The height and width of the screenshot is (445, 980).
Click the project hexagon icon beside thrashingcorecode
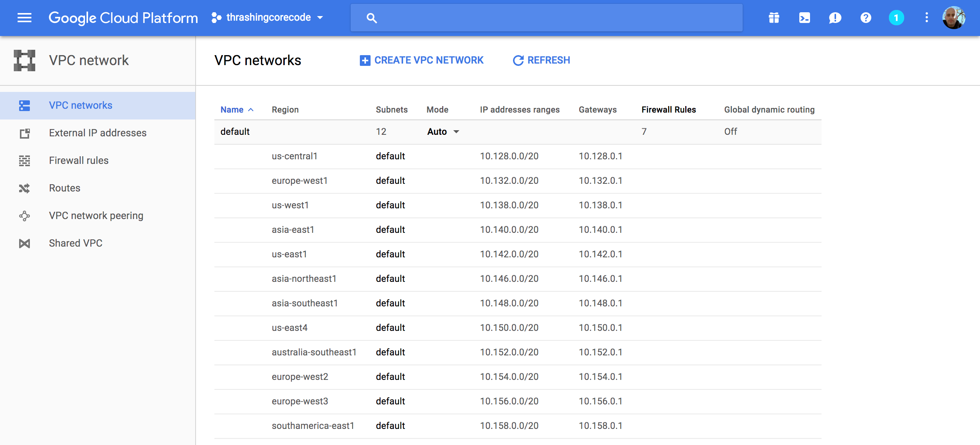[x=216, y=18]
